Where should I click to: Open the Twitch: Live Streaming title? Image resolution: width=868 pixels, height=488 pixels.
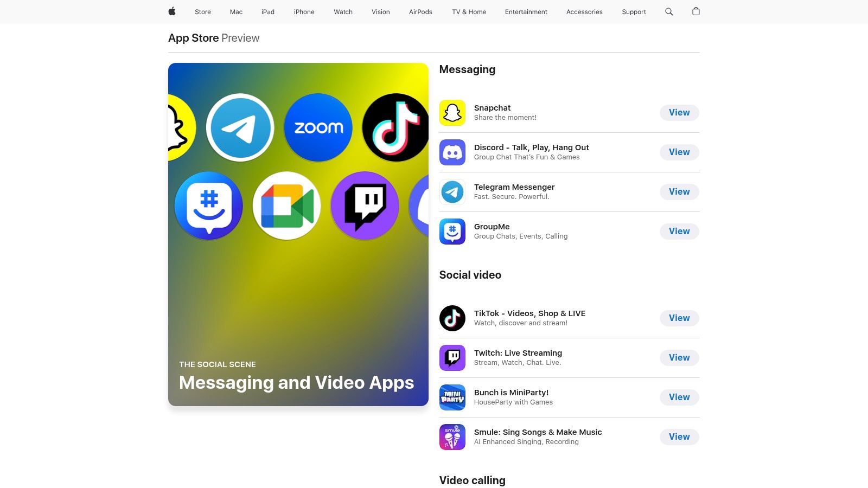(518, 353)
